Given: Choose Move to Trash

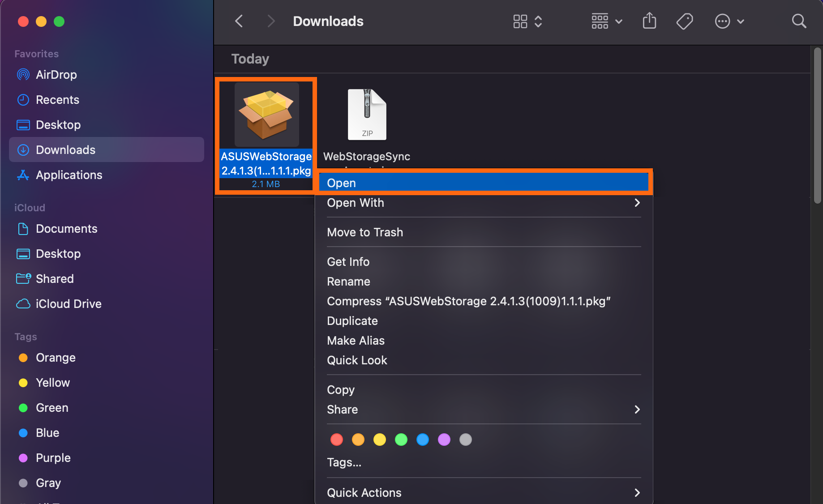Looking at the screenshot, I should point(484,232).
